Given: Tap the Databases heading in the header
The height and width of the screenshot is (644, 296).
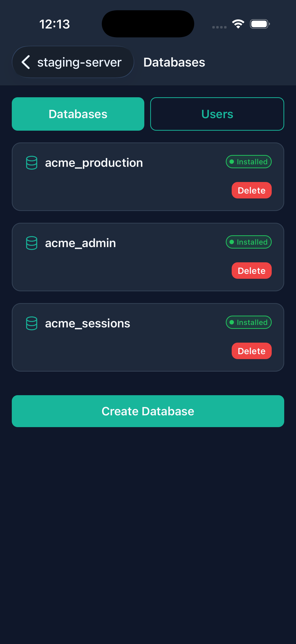Looking at the screenshot, I should (174, 62).
